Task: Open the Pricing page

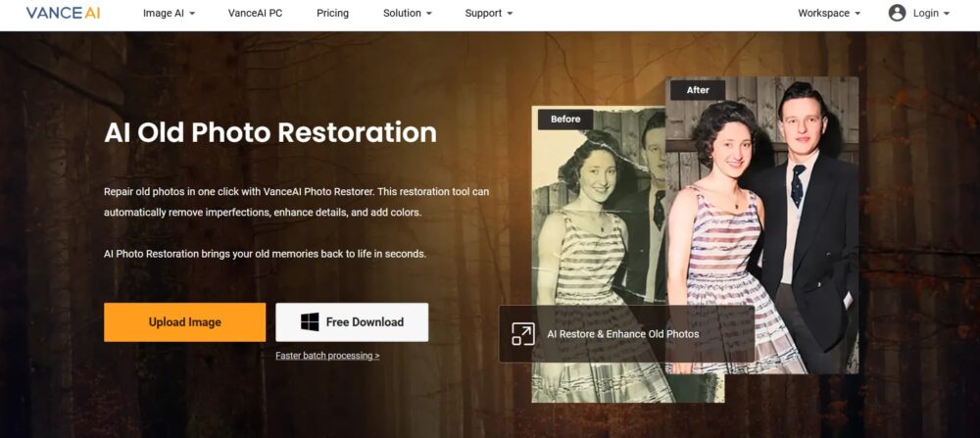Action: 332,14
